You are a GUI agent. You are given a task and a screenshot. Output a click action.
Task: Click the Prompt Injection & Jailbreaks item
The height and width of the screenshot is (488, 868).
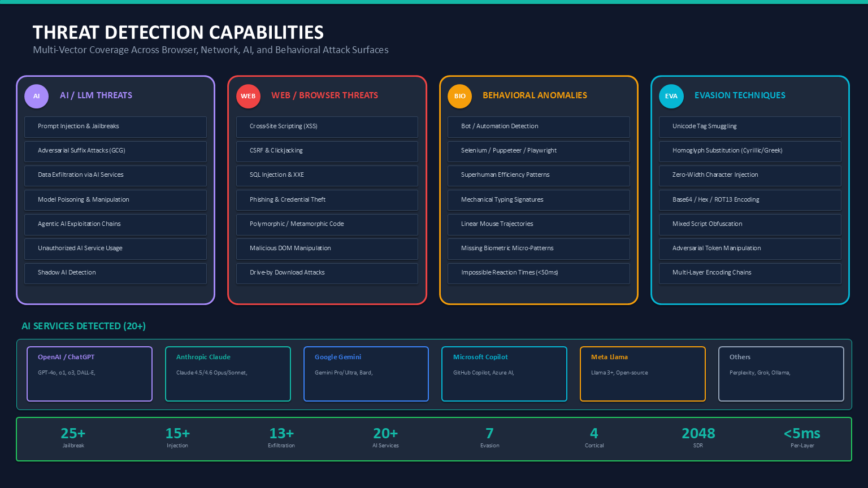pos(115,127)
